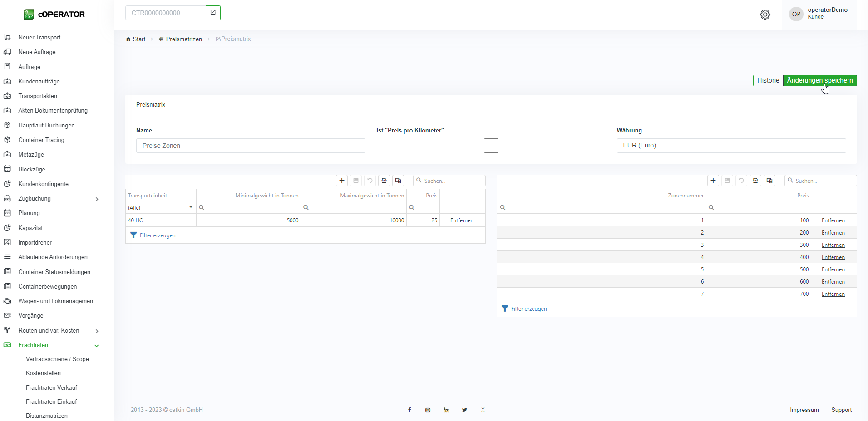The height and width of the screenshot is (421, 868).
Task: Click the filter funnel icon under the zones table
Action: [x=505, y=309]
